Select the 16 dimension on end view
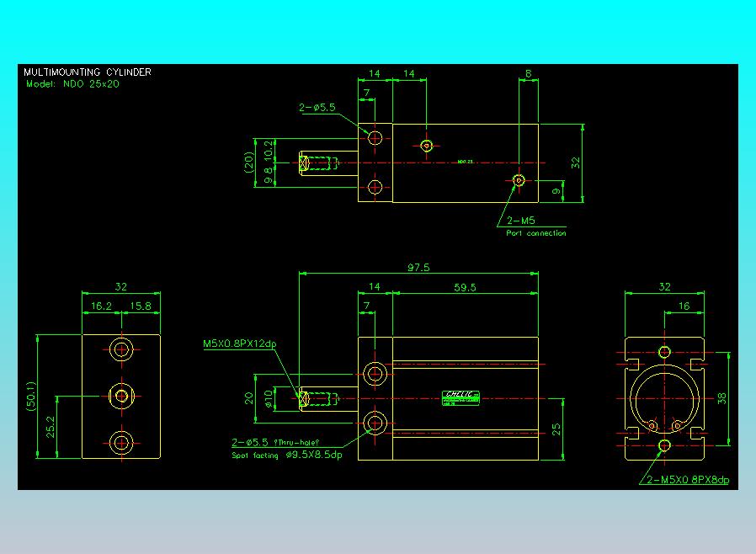756x554 pixels. (x=684, y=306)
